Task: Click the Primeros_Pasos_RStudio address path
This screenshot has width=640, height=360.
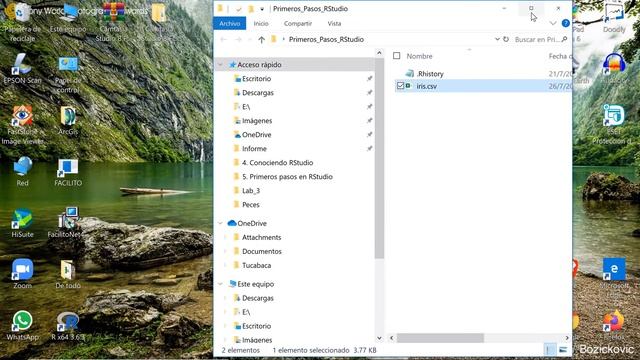Action: [x=326, y=40]
